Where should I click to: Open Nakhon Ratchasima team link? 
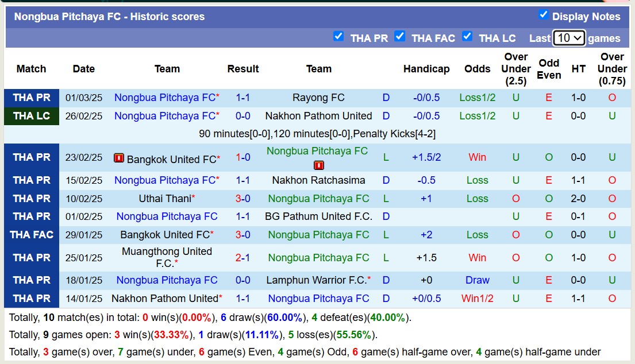[318, 180]
